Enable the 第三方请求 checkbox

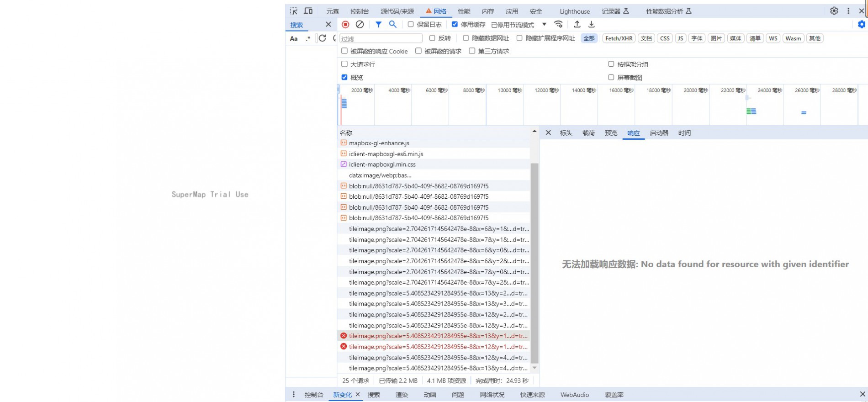coord(472,51)
